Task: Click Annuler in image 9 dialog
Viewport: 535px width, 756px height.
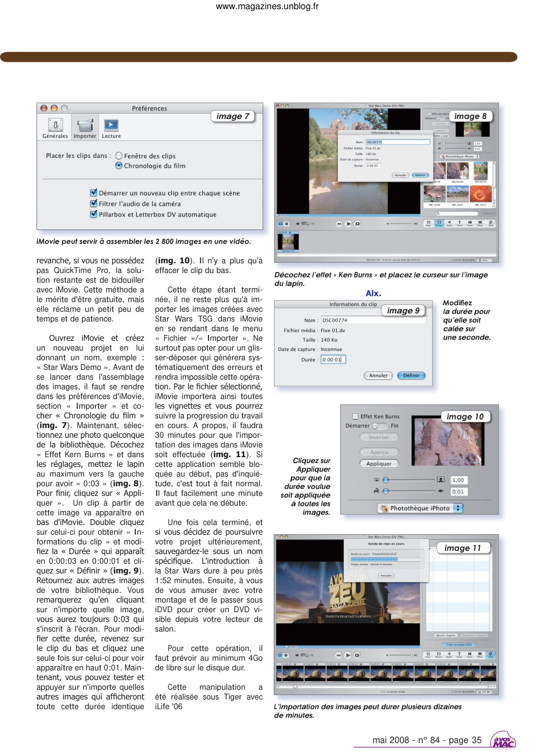Action: click(378, 375)
